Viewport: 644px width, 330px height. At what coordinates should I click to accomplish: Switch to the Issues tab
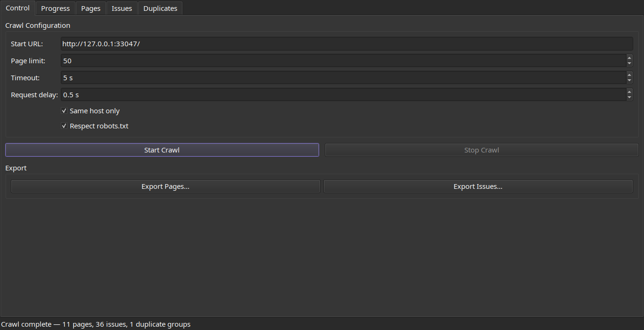(122, 8)
